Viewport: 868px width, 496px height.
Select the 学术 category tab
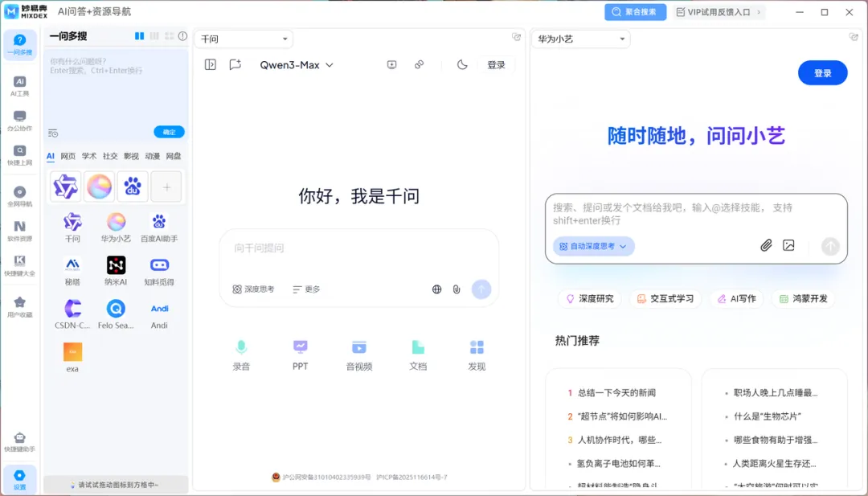89,156
